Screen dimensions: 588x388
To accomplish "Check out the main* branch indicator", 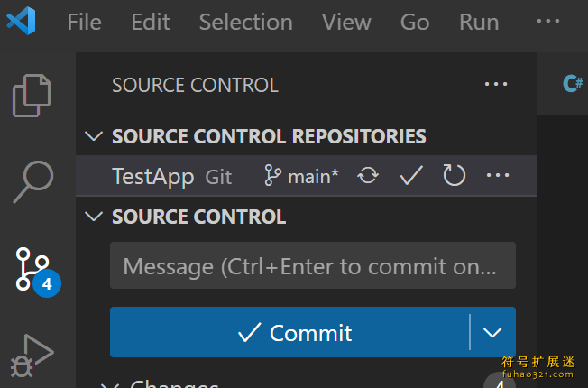I will (x=301, y=176).
